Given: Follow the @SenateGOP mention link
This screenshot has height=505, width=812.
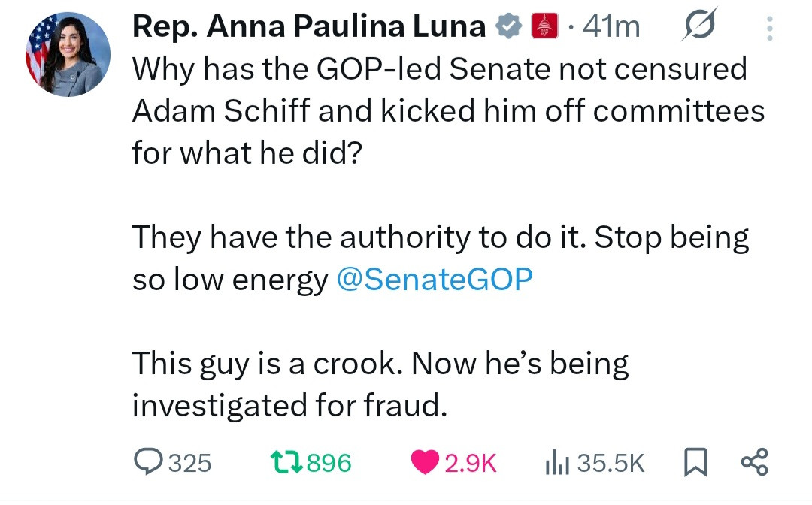Looking at the screenshot, I should [x=435, y=280].
